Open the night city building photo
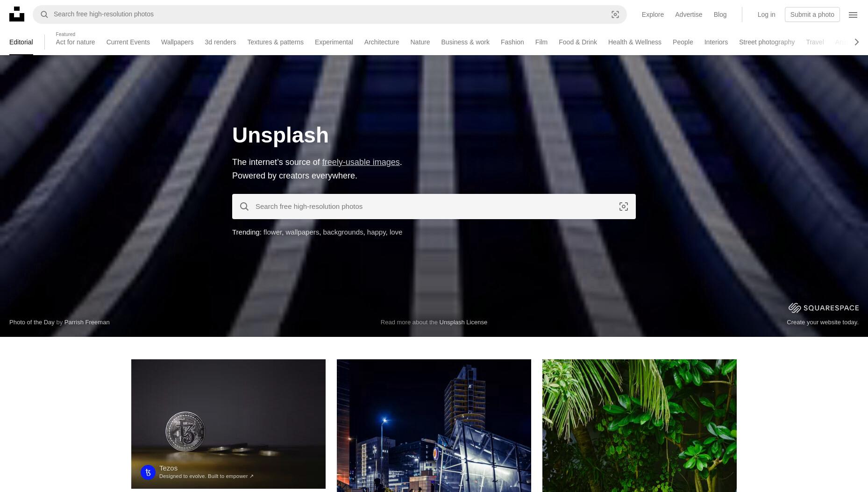868x492 pixels. pyautogui.click(x=434, y=426)
